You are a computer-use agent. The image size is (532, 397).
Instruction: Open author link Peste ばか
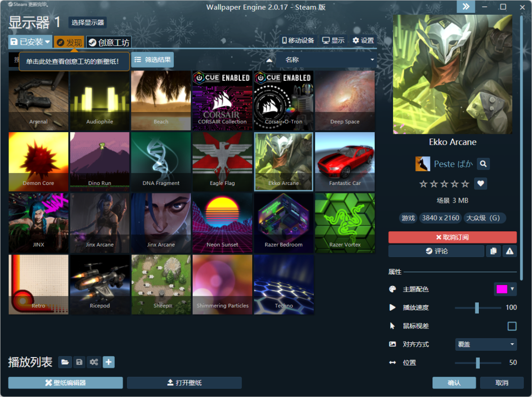point(453,164)
